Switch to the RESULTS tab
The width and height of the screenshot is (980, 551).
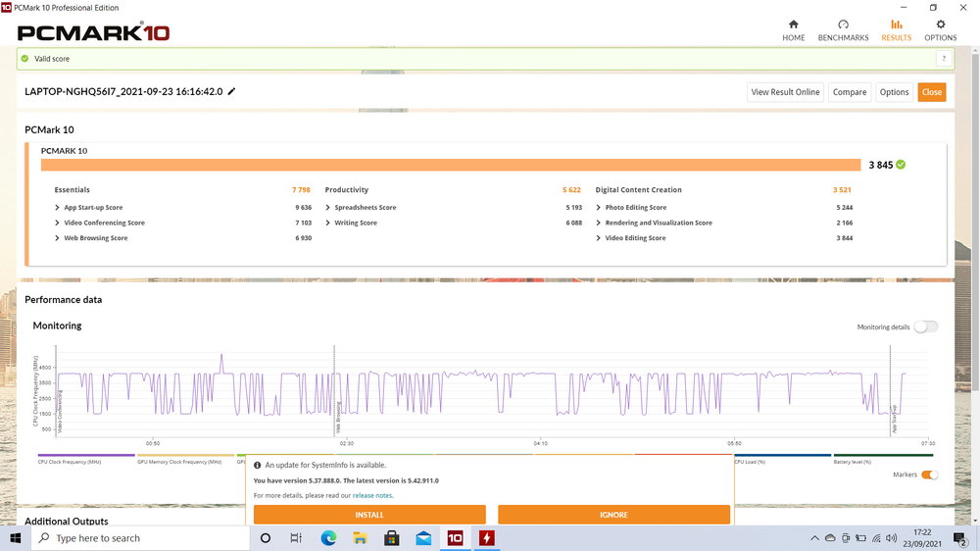click(897, 30)
